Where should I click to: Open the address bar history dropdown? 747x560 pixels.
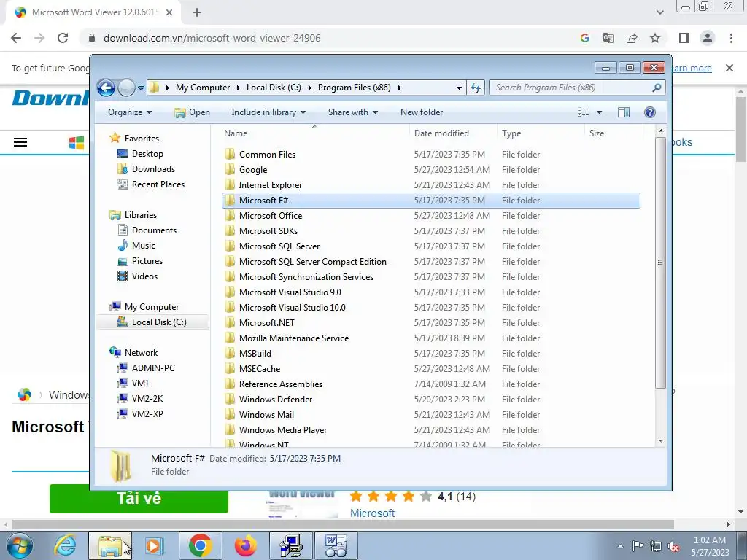[459, 87]
